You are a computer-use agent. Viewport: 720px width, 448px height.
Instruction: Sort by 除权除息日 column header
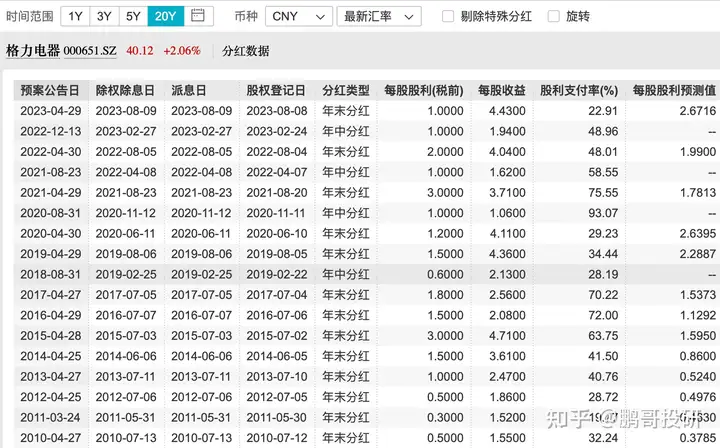[x=125, y=90]
